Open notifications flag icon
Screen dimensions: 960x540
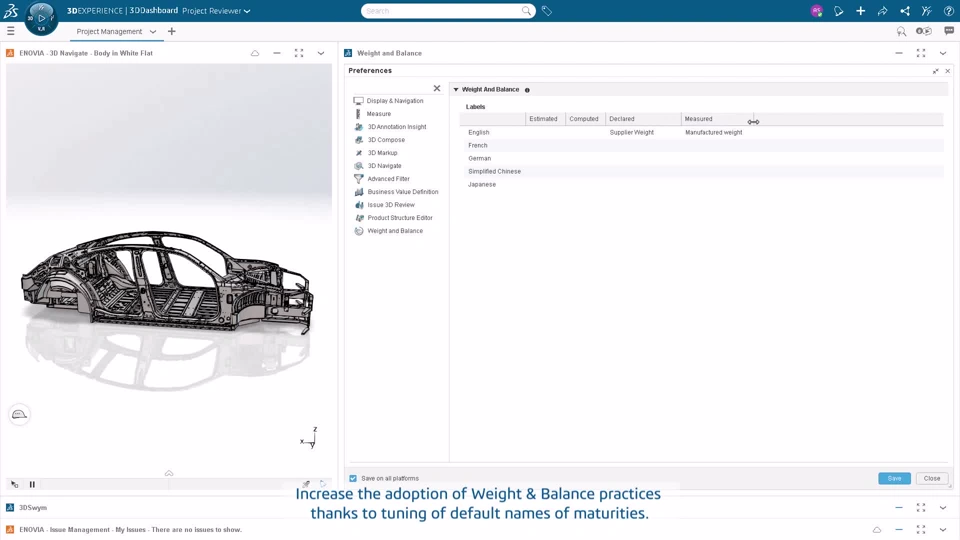pos(838,10)
